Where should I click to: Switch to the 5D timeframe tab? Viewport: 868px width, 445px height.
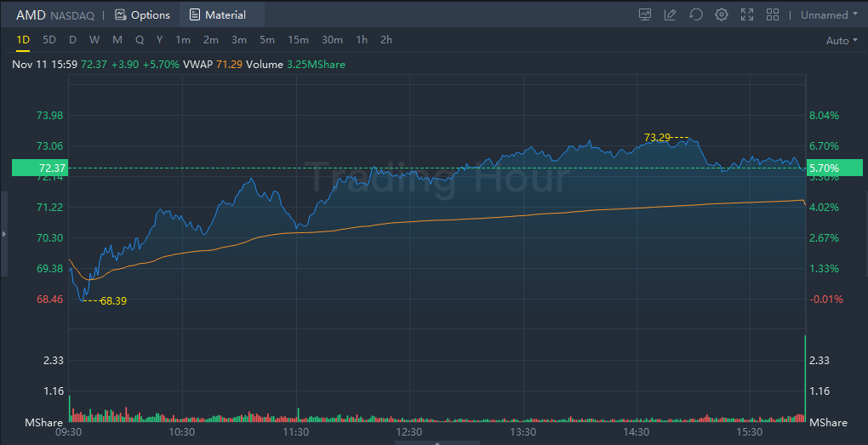49,40
